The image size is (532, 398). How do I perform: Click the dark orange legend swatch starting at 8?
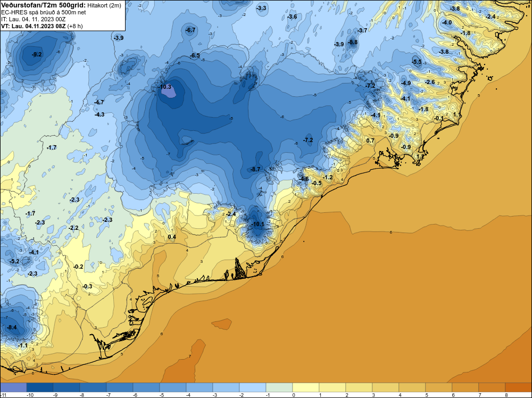pos(518,387)
